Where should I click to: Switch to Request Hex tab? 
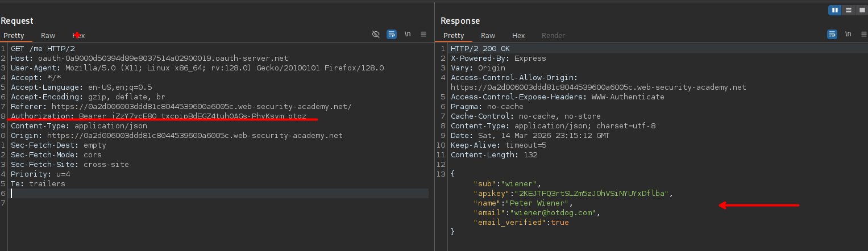[78, 35]
